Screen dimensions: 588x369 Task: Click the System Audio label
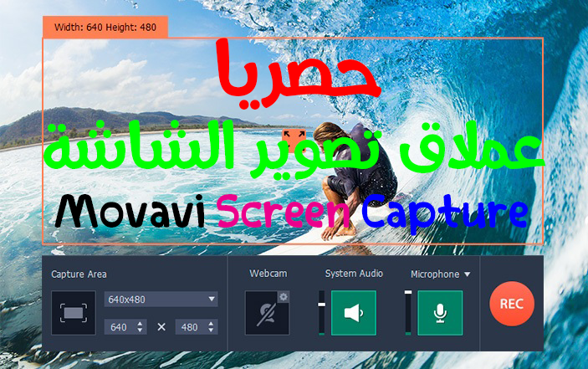coord(354,274)
